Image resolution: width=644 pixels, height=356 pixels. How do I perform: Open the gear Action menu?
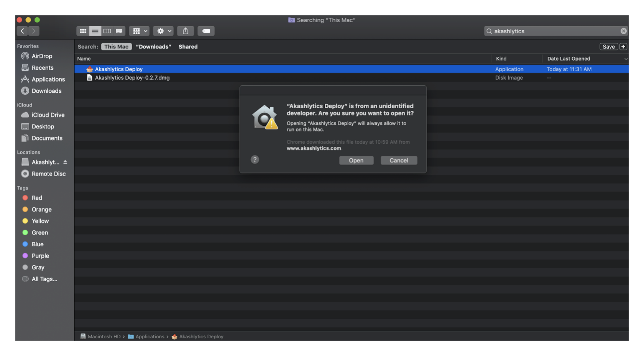coord(163,31)
